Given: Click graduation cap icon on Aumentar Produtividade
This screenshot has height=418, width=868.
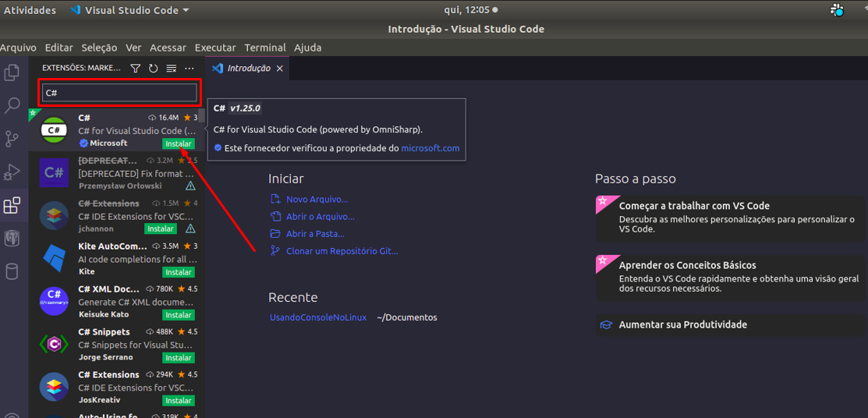Looking at the screenshot, I should point(607,325).
